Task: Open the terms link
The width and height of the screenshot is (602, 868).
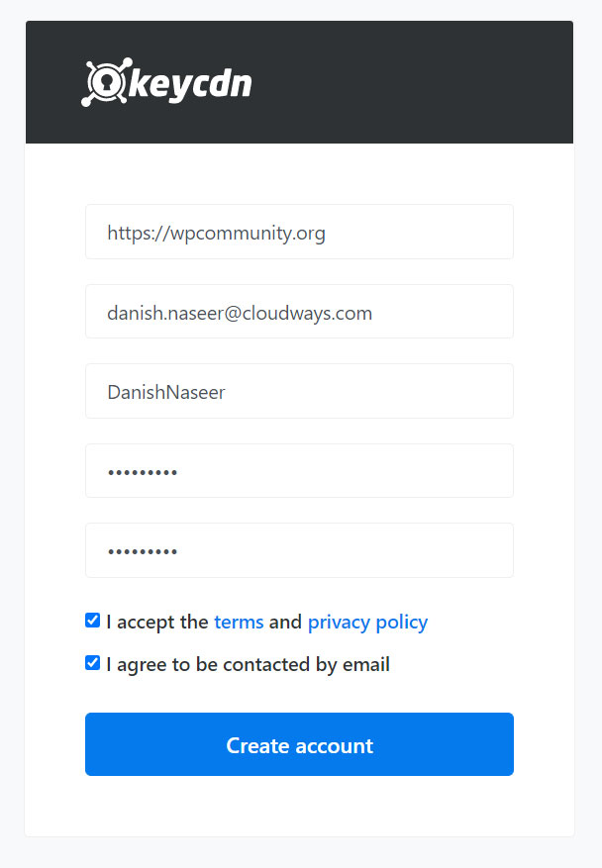Action: [239, 623]
